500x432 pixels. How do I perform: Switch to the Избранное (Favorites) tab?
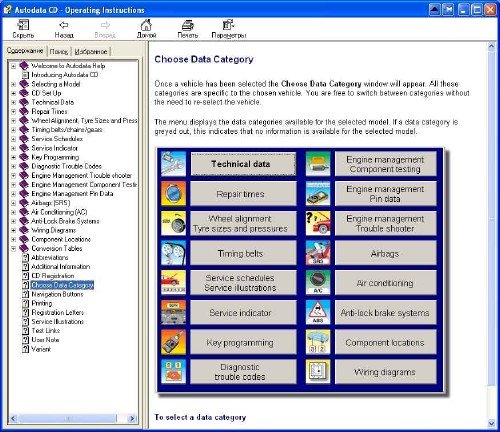pos(91,52)
